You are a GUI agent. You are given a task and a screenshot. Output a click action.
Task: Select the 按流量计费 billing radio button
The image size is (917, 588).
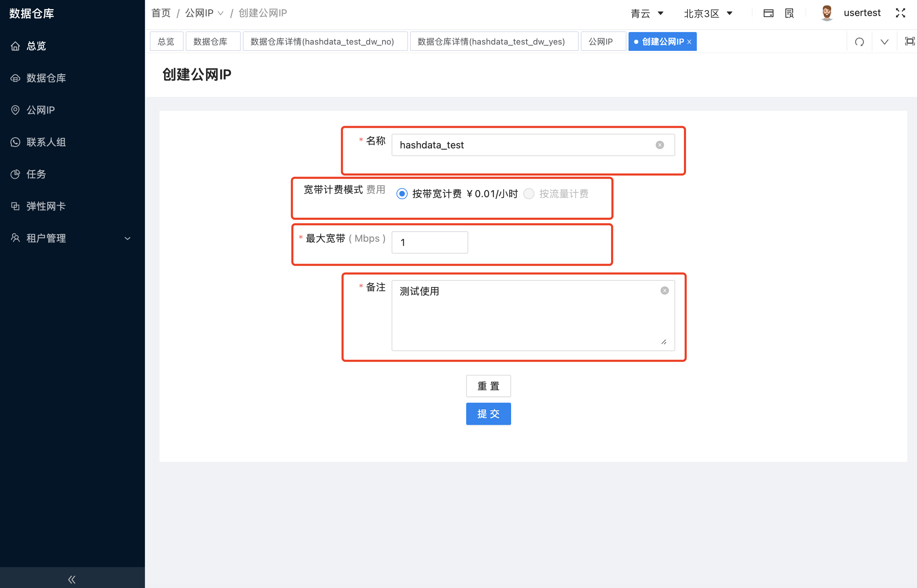pos(529,194)
